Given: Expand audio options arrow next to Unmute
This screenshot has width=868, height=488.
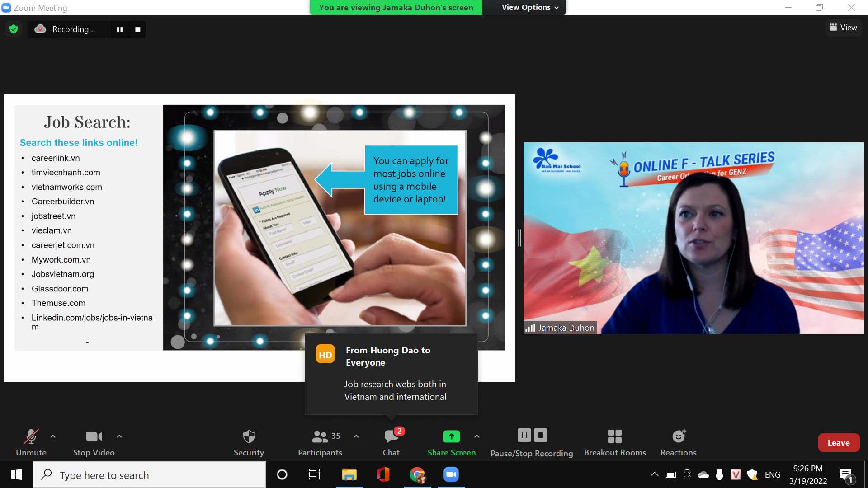Looking at the screenshot, I should click(53, 436).
